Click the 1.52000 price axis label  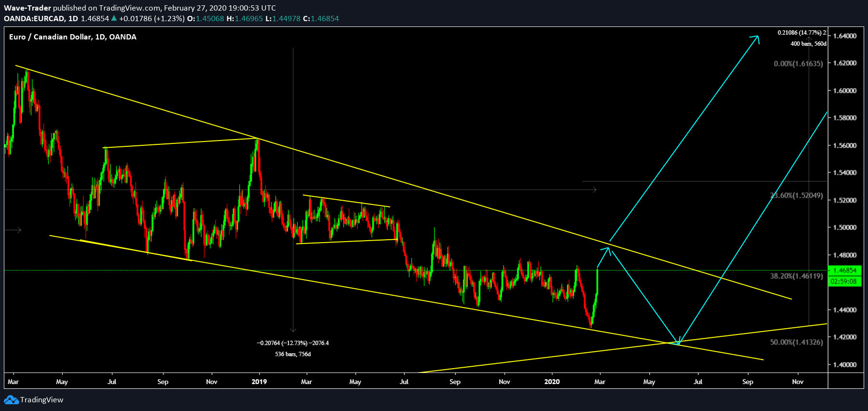pos(845,200)
